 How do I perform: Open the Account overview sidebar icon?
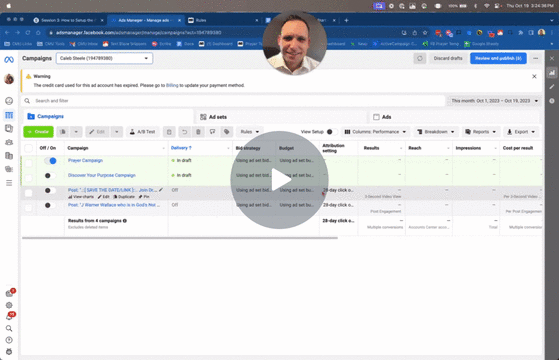tap(9, 101)
